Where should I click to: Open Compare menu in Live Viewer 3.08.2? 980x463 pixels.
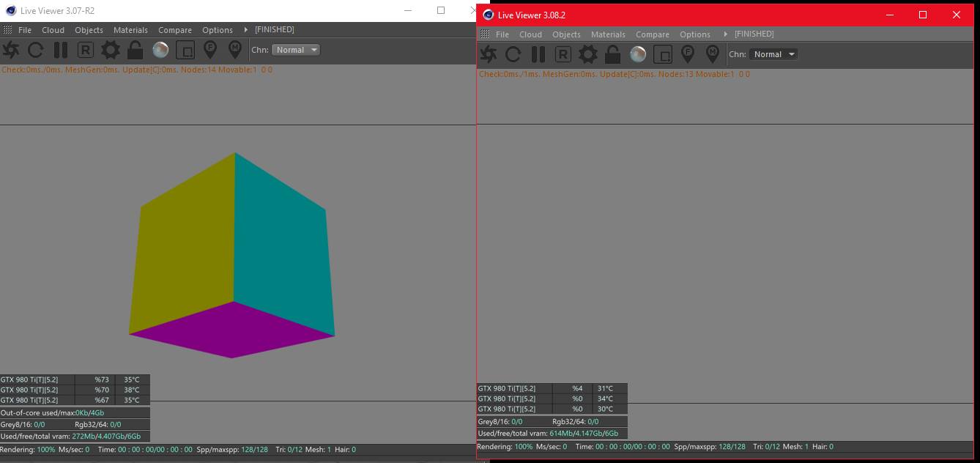pyautogui.click(x=653, y=34)
